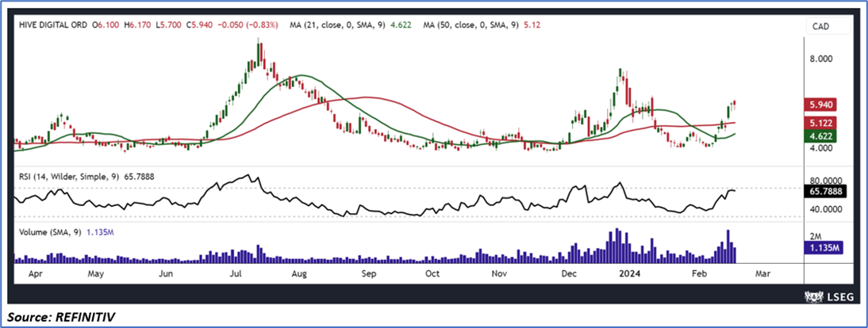Click the 1.135M volume value tag
The height and width of the screenshot is (328, 868).
tap(822, 247)
